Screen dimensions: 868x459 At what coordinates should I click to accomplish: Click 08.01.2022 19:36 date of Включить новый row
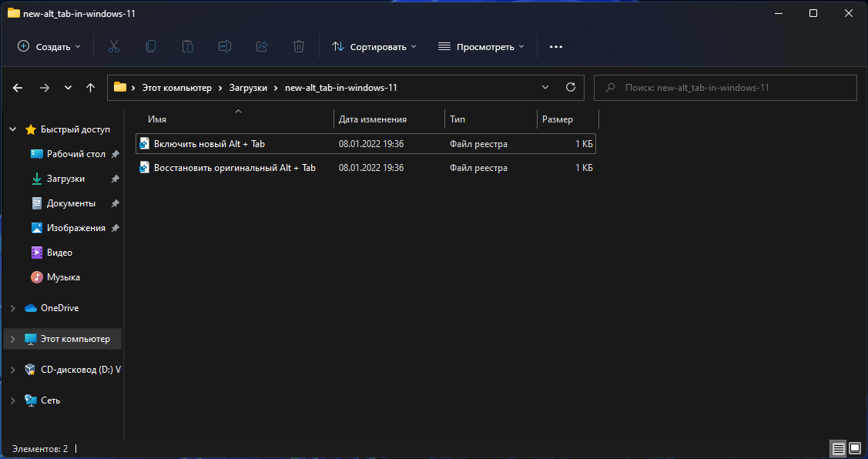coord(371,144)
